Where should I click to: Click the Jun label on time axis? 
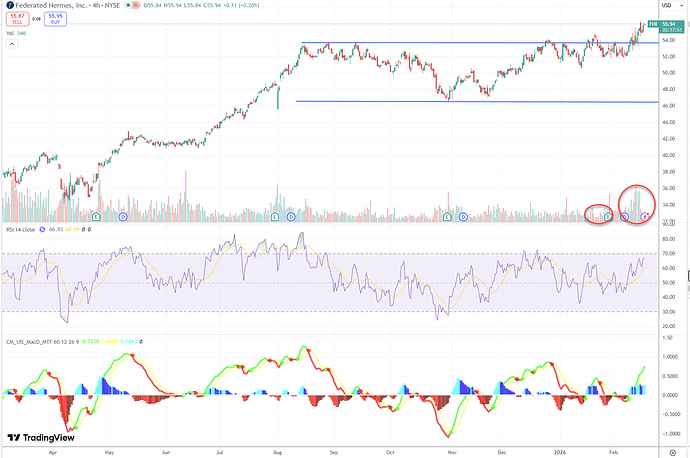coord(166,452)
